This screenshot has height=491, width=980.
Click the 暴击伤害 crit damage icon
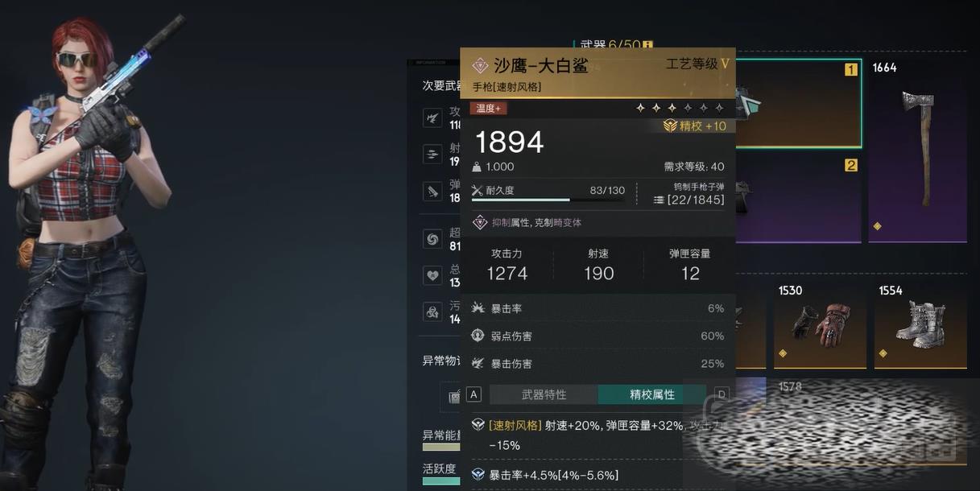pos(478,363)
